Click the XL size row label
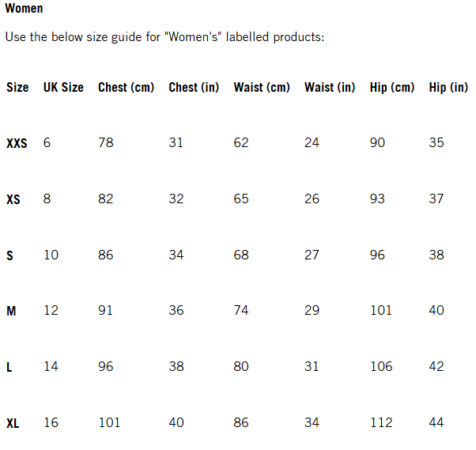 coord(13,424)
